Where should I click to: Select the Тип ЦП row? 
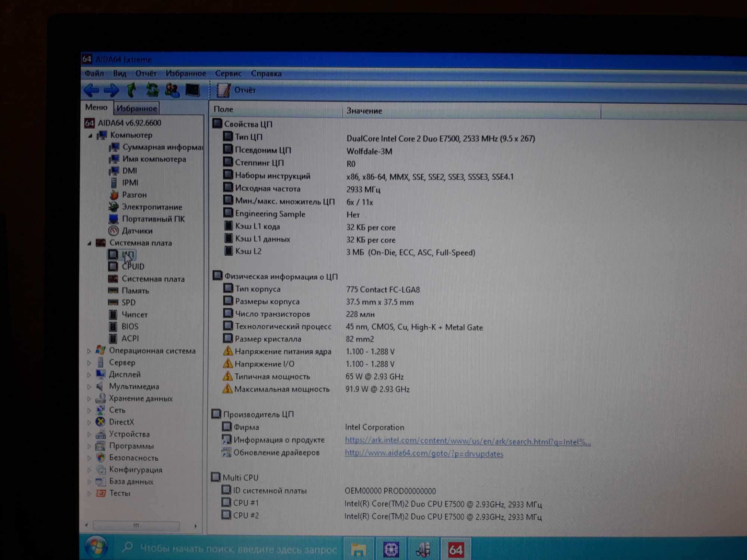click(x=379, y=137)
